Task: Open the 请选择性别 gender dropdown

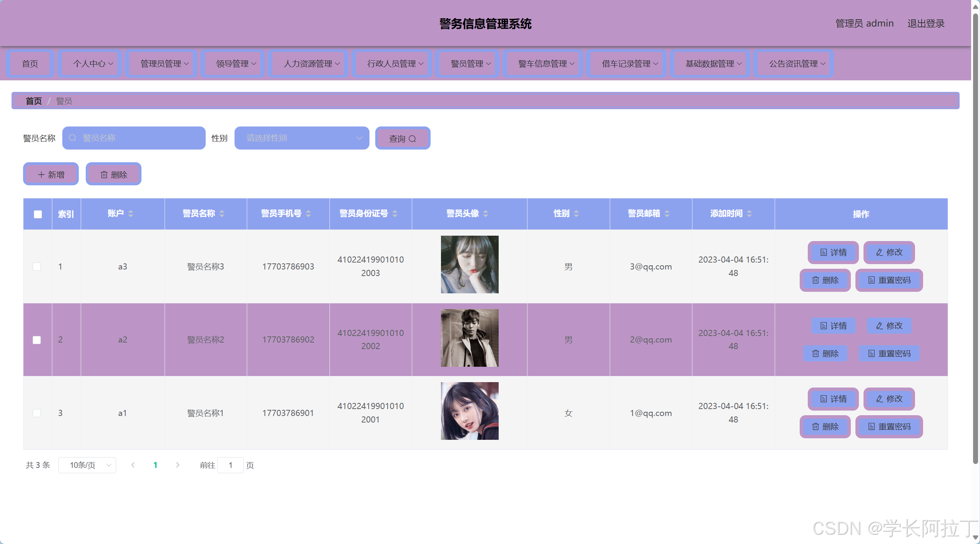Action: point(301,138)
